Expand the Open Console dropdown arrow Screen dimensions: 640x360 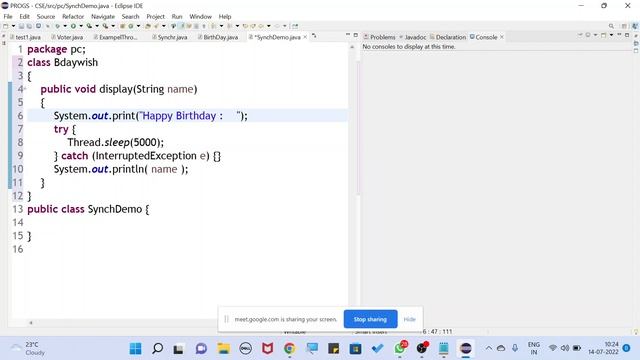pyautogui.click(x=611, y=36)
